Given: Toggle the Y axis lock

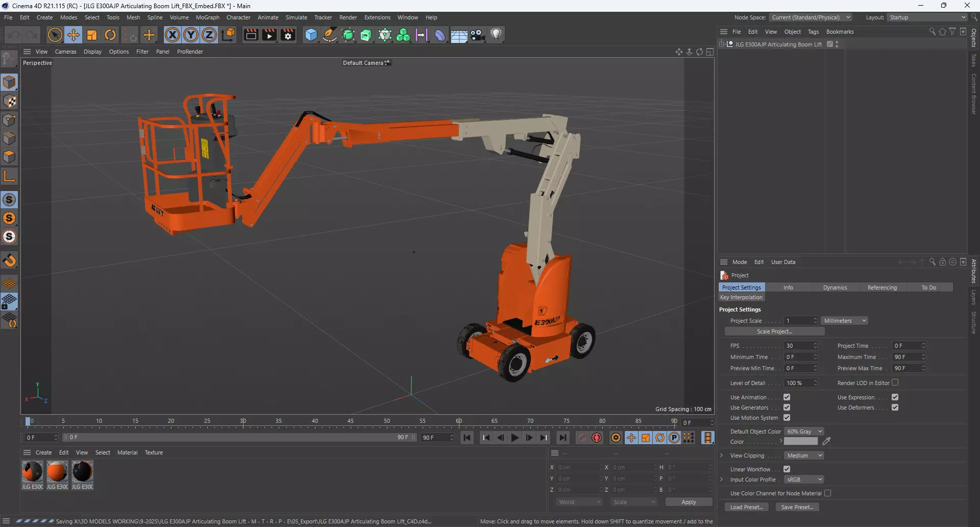Looking at the screenshot, I should pos(191,35).
